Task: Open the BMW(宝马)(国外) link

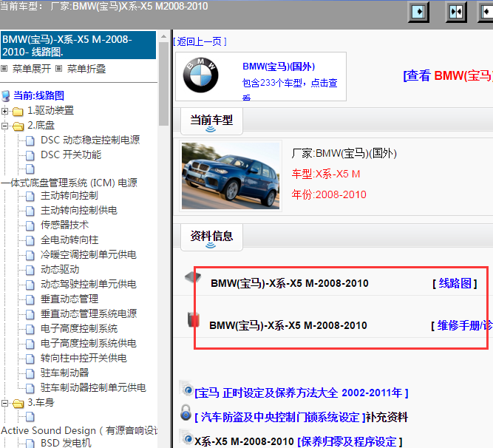Action: click(x=279, y=67)
